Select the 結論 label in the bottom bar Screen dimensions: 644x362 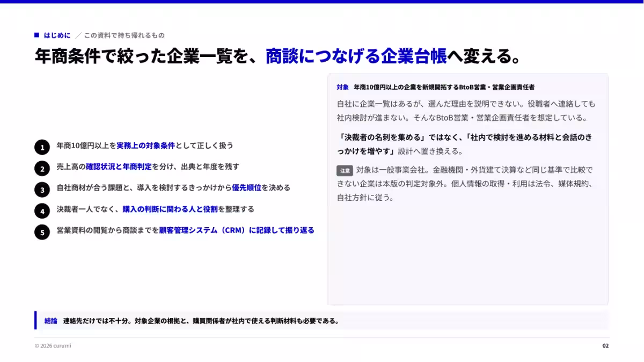pyautogui.click(x=50, y=321)
